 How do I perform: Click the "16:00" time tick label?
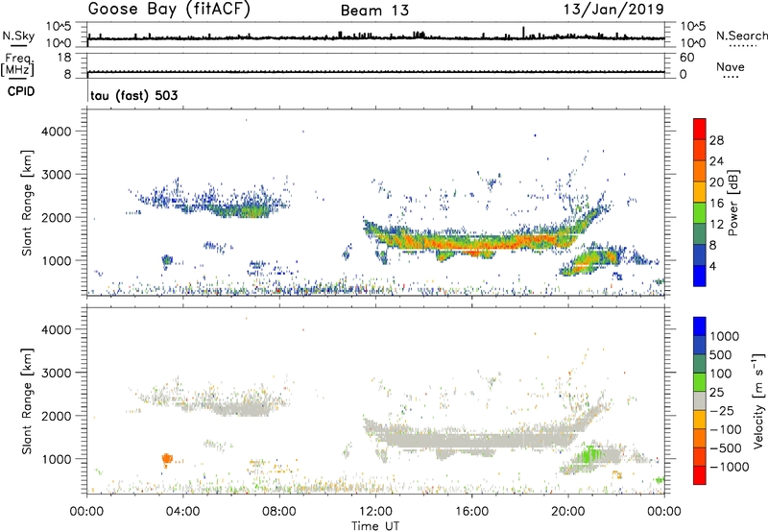point(471,512)
